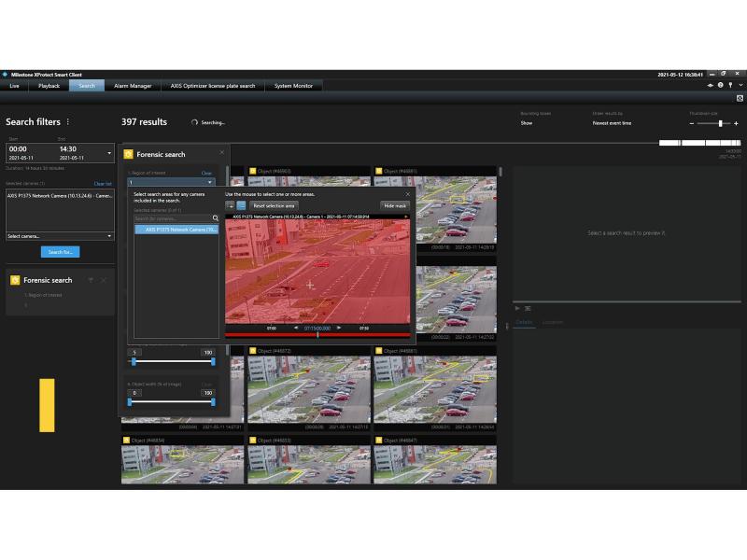747x560 pixels.
Task: Toggle full screen icon below toolbar
Action: pos(740,98)
